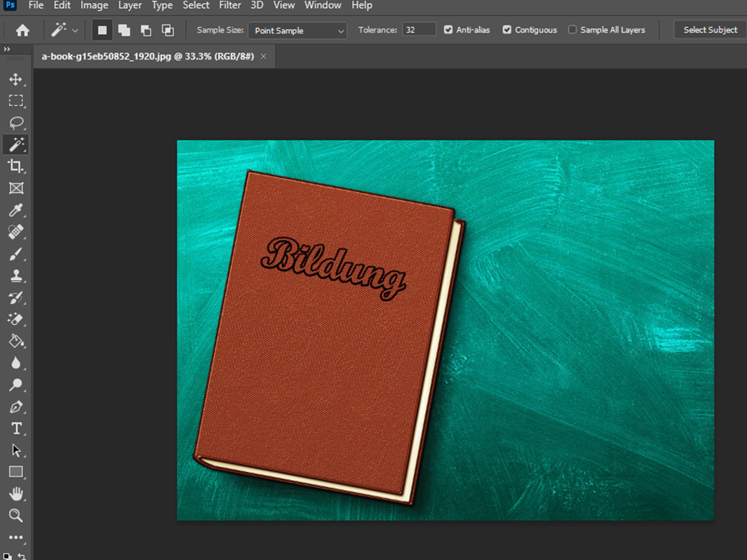Open the Window menu
This screenshot has width=747, height=560.
pyautogui.click(x=323, y=6)
